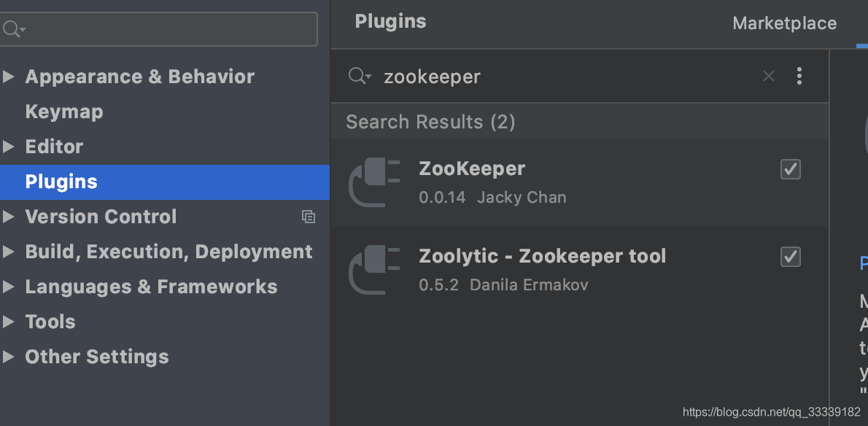Switch to the Marketplace tab

784,23
